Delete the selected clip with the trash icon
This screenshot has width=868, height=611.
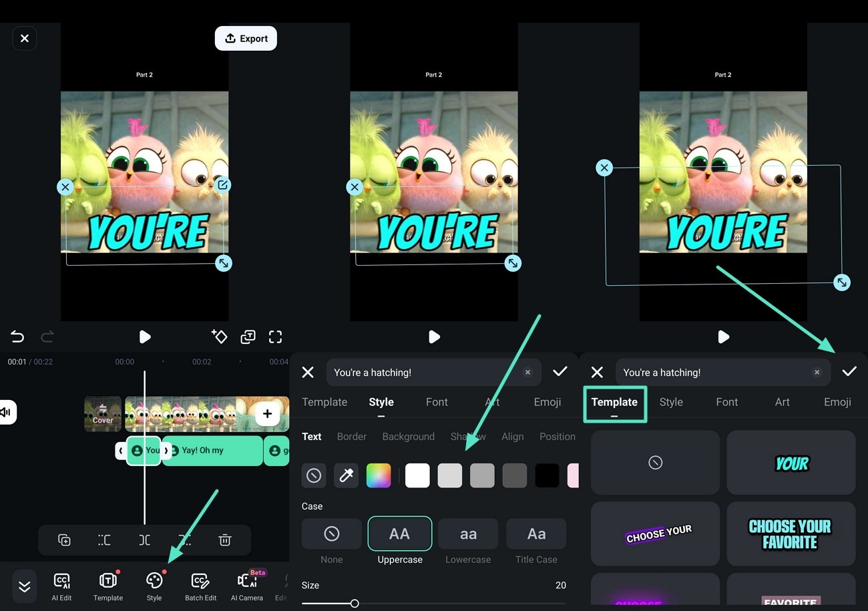[x=225, y=540]
